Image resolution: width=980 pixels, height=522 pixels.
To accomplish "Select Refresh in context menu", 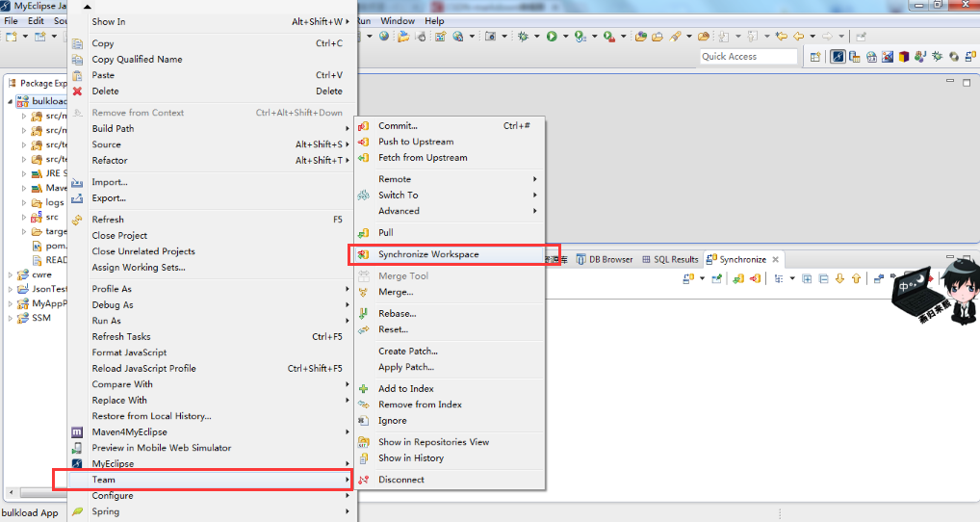I will point(210,220).
